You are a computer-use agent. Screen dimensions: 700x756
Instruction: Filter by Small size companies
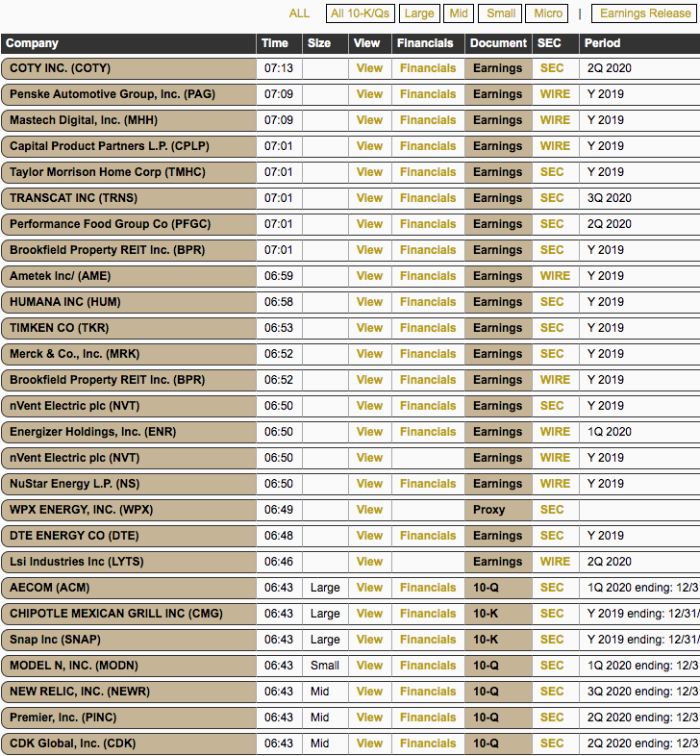pyautogui.click(x=501, y=13)
